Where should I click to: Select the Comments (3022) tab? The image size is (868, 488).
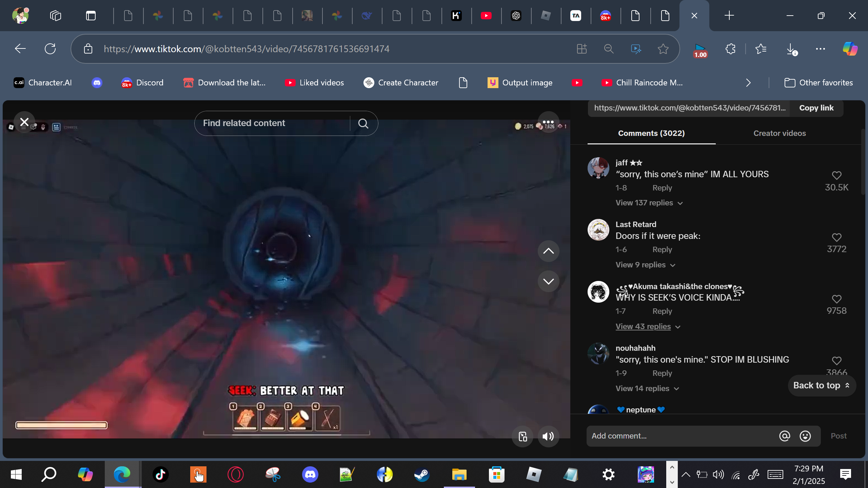point(651,133)
